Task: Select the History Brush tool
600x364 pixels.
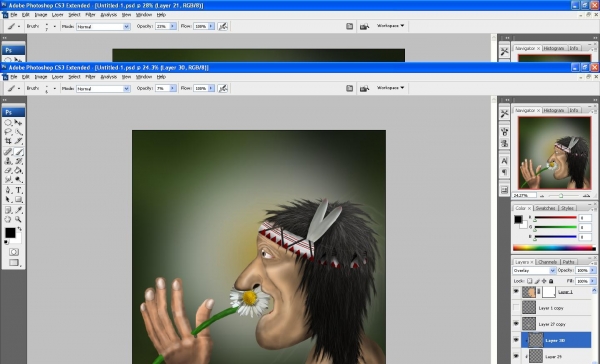Action: click(18, 161)
